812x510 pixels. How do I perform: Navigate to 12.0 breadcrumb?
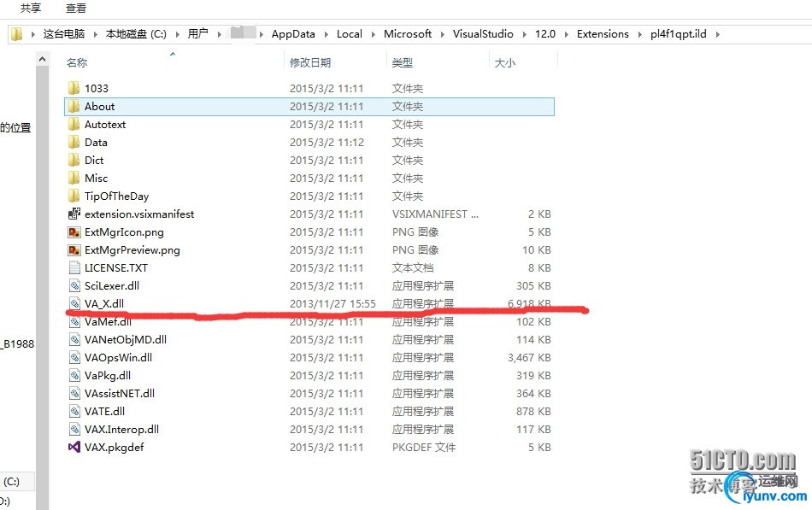tap(545, 34)
